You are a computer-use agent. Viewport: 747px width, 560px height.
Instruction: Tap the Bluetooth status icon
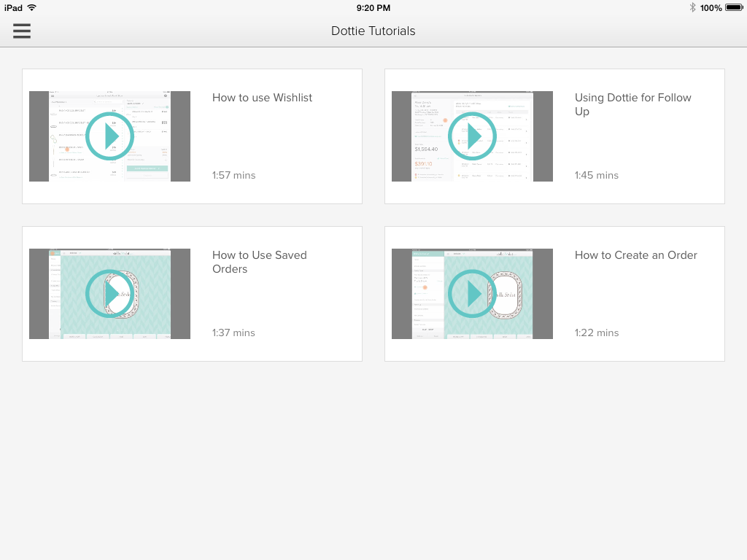692,7
